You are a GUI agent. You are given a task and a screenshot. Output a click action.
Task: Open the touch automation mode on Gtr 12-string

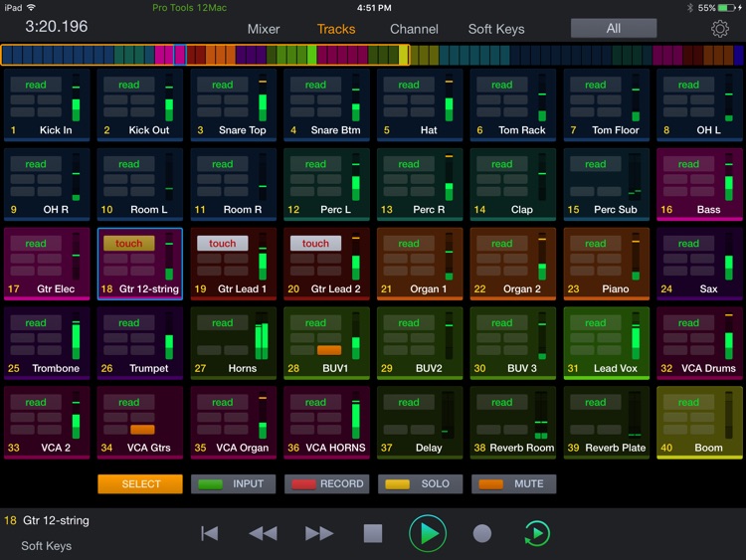coord(129,244)
